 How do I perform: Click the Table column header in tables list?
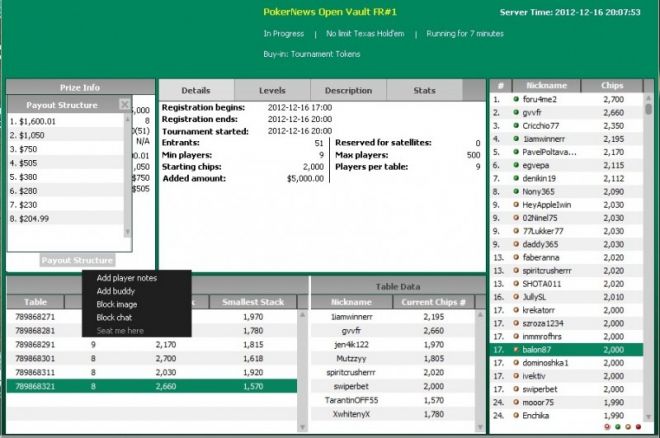pos(35,302)
